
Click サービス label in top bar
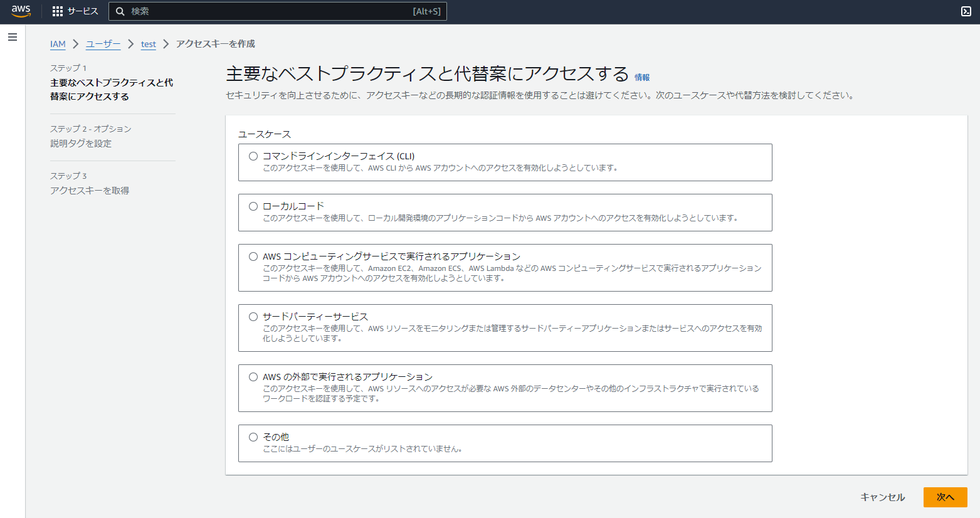point(83,11)
